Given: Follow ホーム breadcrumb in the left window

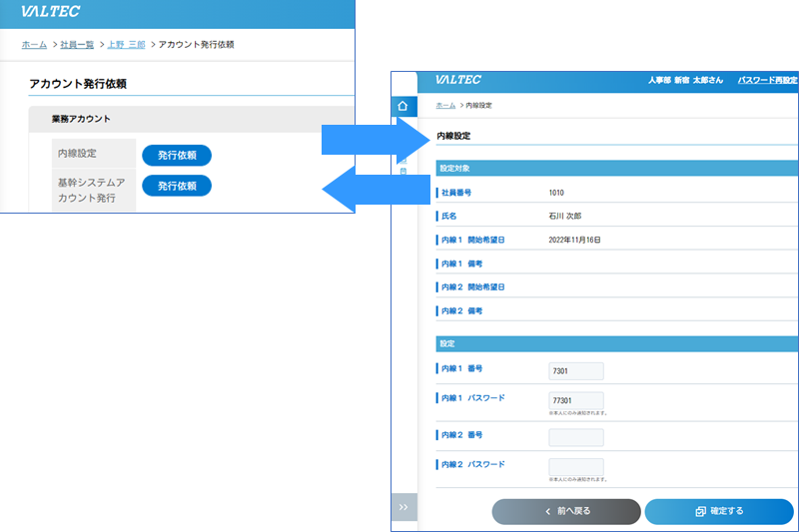Looking at the screenshot, I should [34, 45].
